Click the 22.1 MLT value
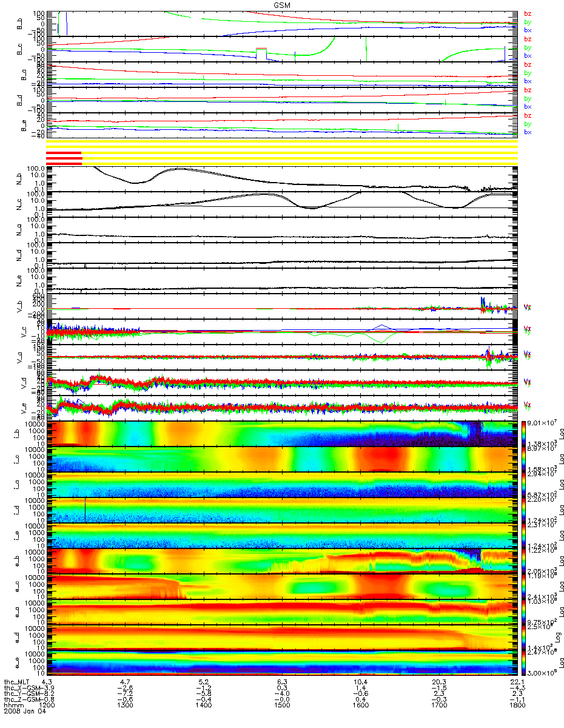 pyautogui.click(x=517, y=682)
